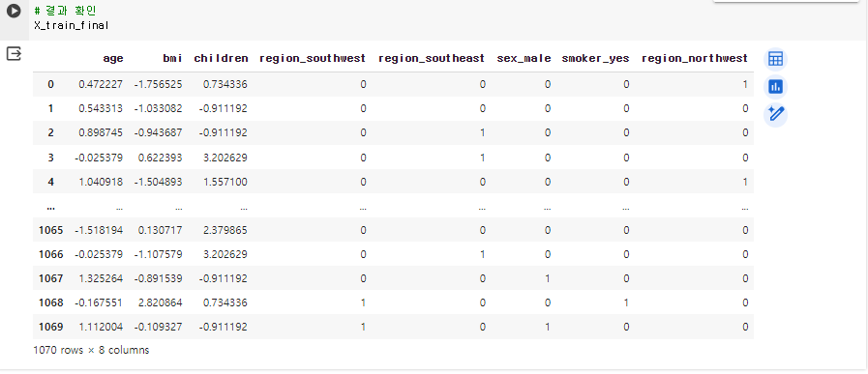Click age value 0.898745
The width and height of the screenshot is (868, 374).
pyautogui.click(x=101, y=132)
